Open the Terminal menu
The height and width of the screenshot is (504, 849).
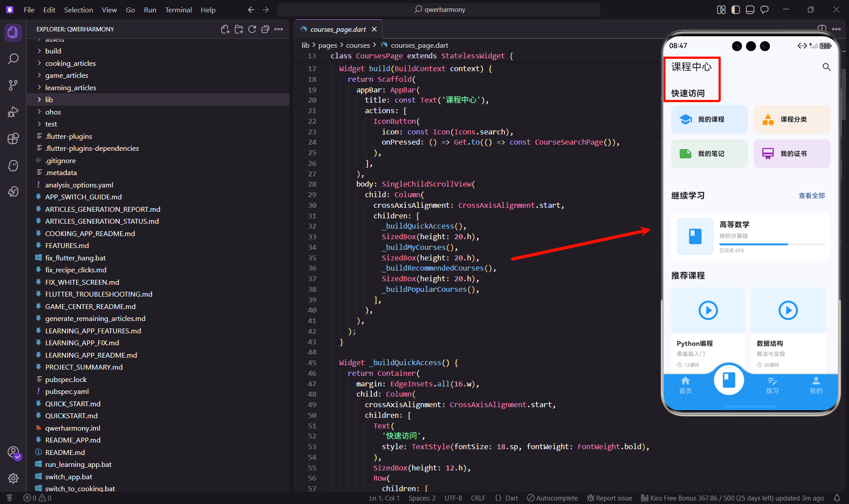click(x=178, y=10)
